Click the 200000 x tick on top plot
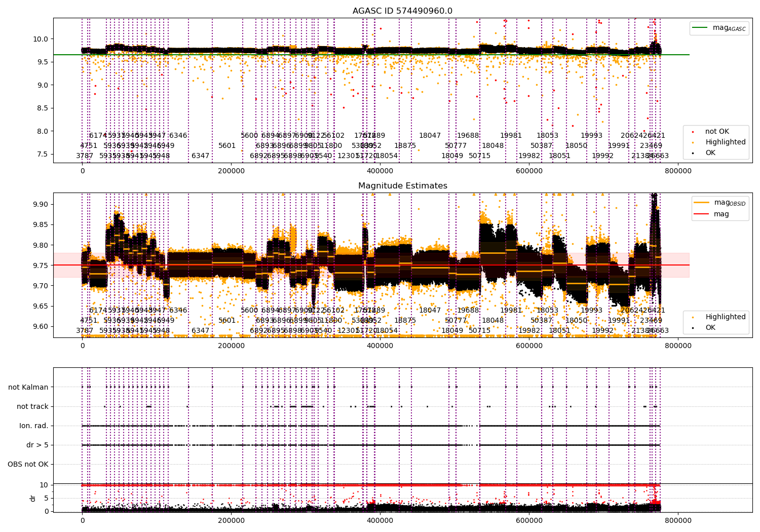Image resolution: width=760 pixels, height=532 pixels. pos(231,172)
